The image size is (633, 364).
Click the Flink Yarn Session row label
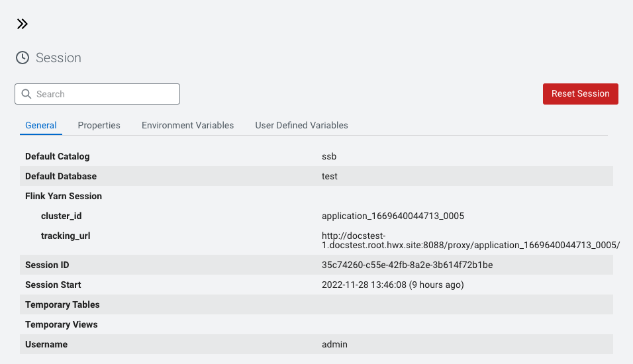point(64,196)
